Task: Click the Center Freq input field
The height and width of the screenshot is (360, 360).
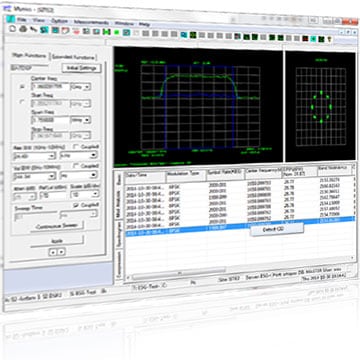Action: point(50,86)
